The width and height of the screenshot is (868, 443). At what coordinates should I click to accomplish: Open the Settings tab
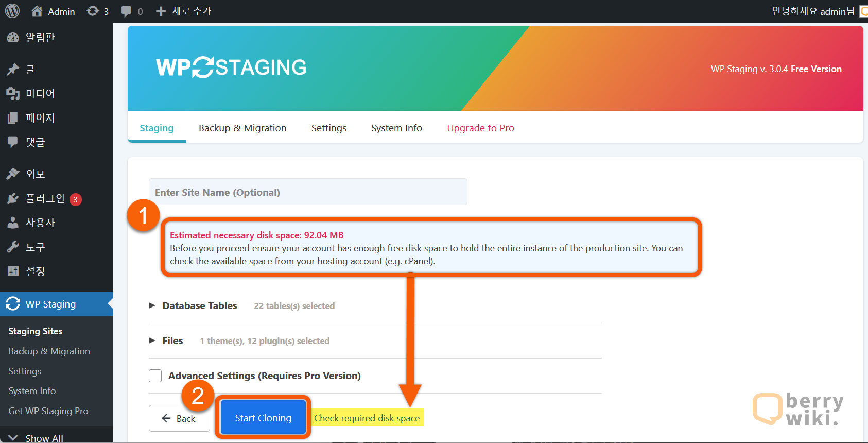[329, 128]
